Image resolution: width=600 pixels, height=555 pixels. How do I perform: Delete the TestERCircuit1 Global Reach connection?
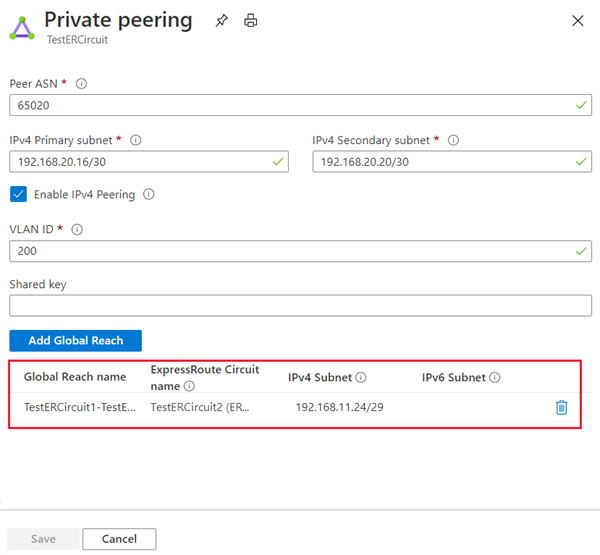pos(561,407)
